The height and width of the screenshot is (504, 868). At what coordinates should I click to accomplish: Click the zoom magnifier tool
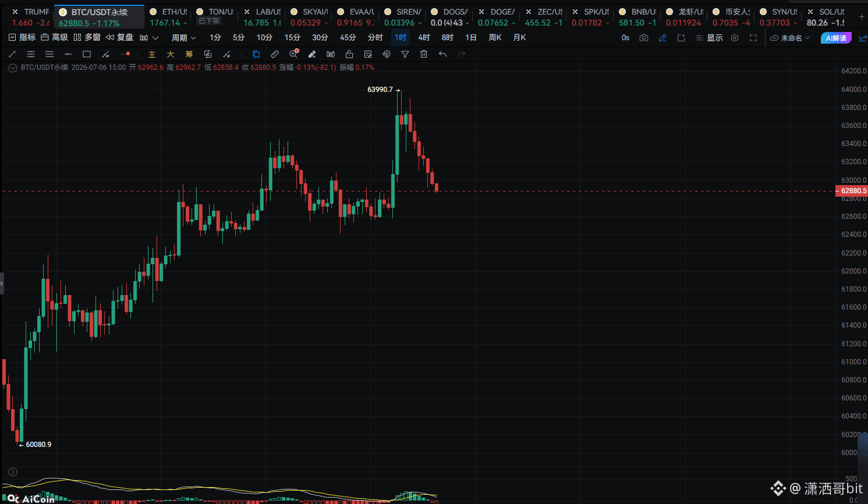293,54
